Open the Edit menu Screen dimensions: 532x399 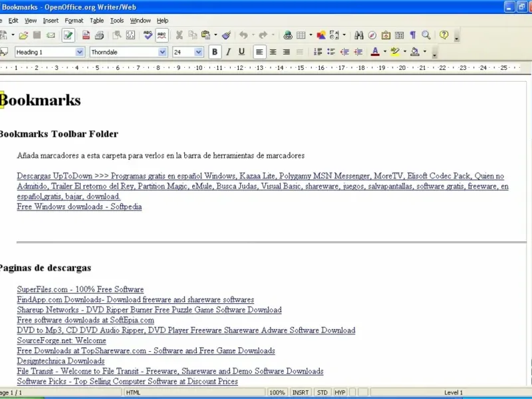13,21
